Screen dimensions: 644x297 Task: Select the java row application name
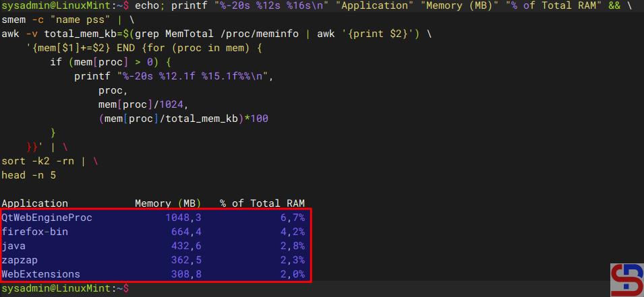point(13,246)
